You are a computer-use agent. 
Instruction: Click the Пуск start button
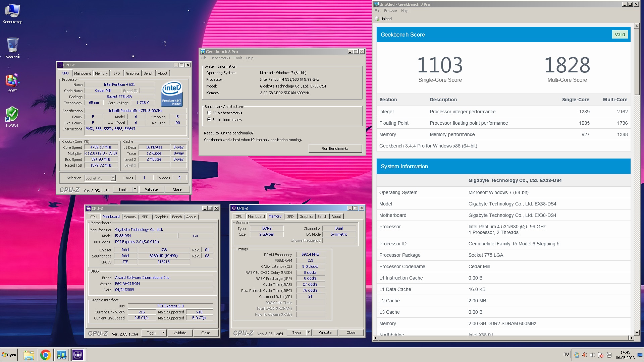pos(9,355)
